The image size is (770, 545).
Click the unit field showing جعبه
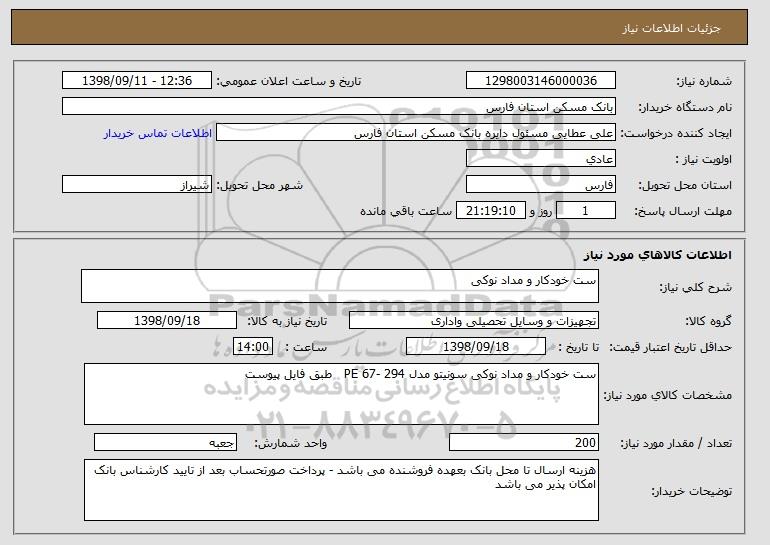click(x=165, y=442)
